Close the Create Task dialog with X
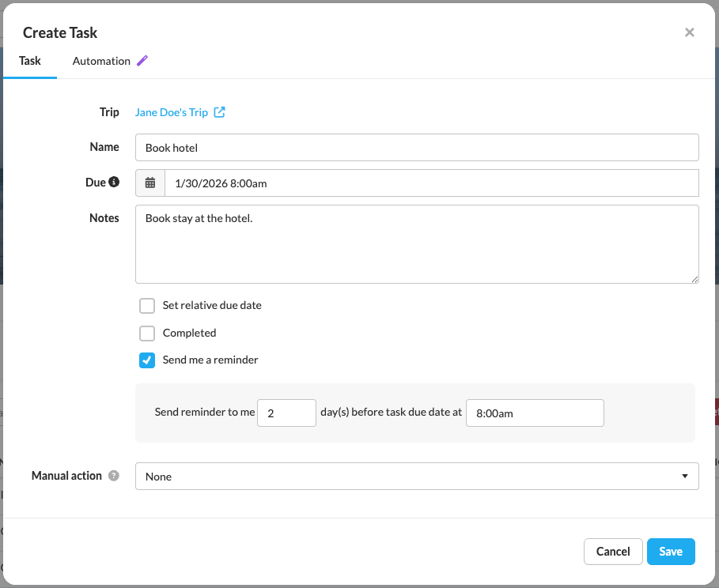Viewport: 719px width, 588px height. (689, 32)
